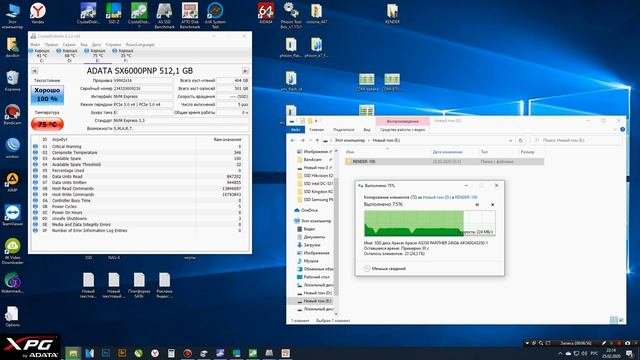Screen dimensions: 640x360
Task: Open the SSD-Z desktop shortcut
Action: [x=113, y=13]
